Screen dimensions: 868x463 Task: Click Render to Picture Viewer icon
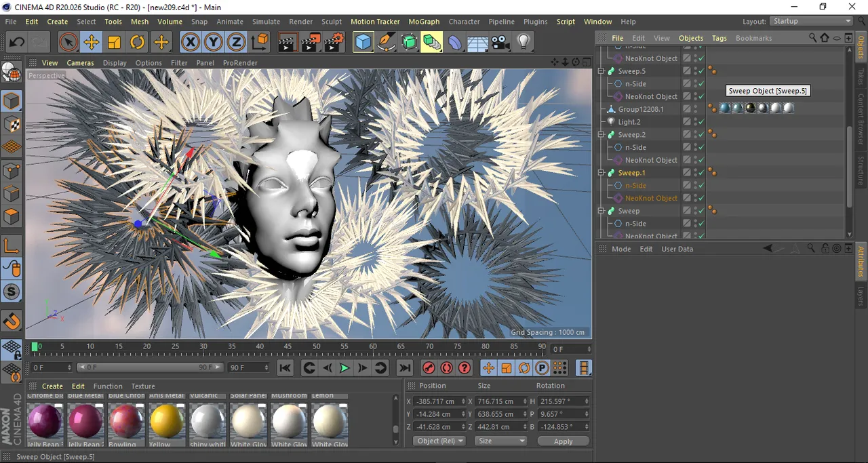tap(311, 43)
